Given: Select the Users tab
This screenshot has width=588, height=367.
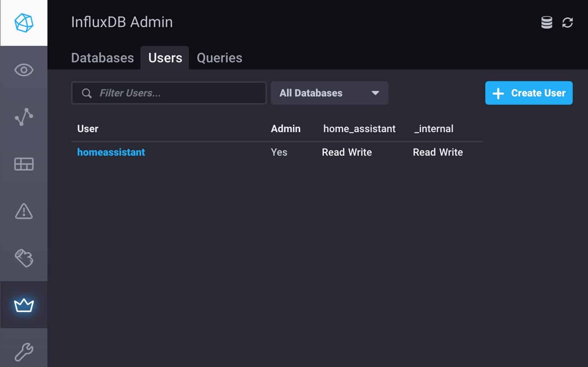Looking at the screenshot, I should 165,58.
